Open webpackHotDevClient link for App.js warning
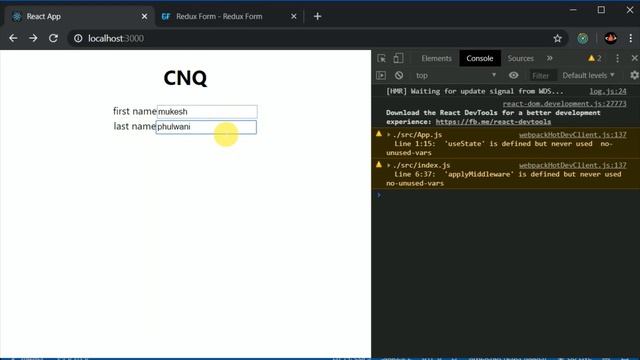Image resolution: width=640 pixels, height=360 pixels. tap(573, 135)
